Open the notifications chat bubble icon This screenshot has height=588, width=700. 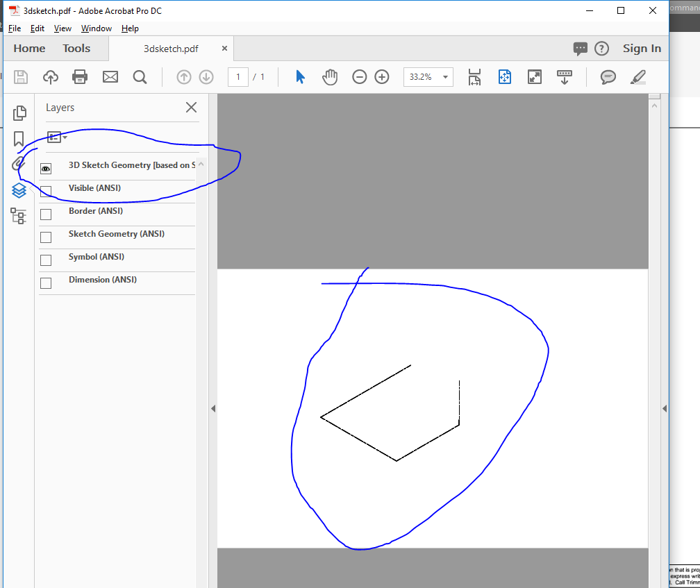[580, 49]
